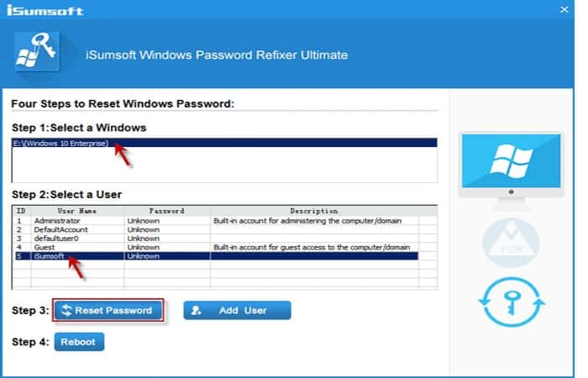Click the iSumsoft logo in title bar
Viewport: 588px width, 378px height.
[x=45, y=10]
